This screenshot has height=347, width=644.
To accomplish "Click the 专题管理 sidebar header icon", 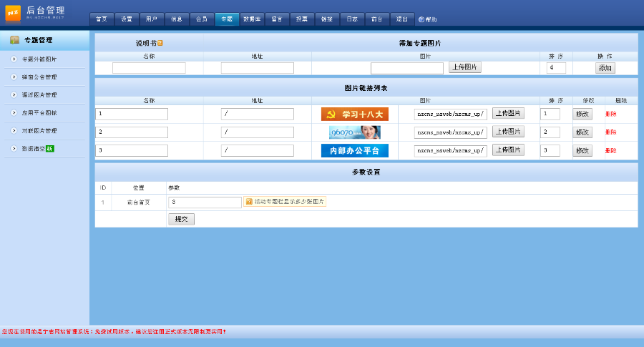I will coord(14,40).
